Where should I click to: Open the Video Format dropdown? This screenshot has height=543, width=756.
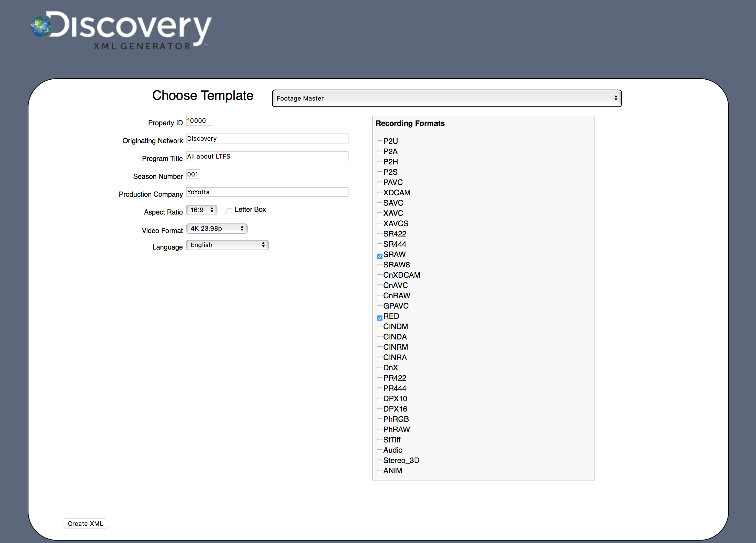[x=217, y=228]
